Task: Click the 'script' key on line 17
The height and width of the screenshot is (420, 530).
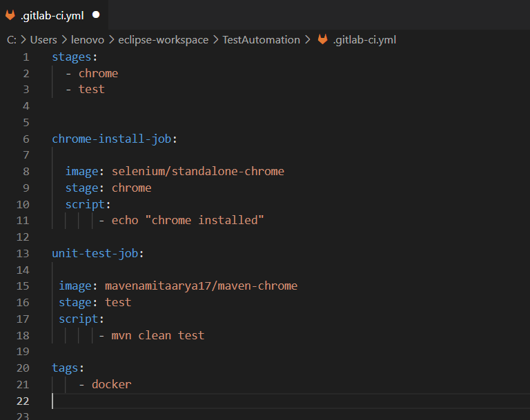Action: click(x=79, y=319)
